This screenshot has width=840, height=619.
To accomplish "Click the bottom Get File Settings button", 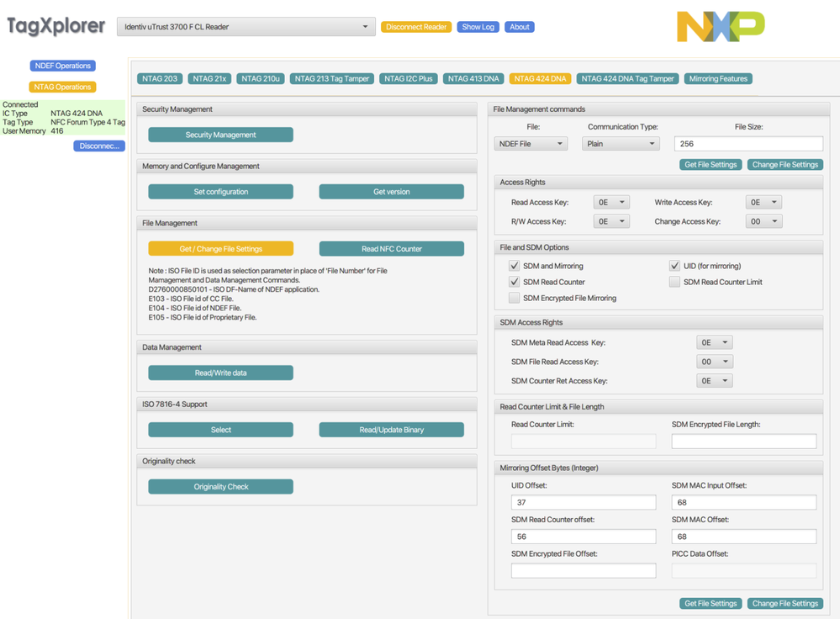I will coord(711,604).
